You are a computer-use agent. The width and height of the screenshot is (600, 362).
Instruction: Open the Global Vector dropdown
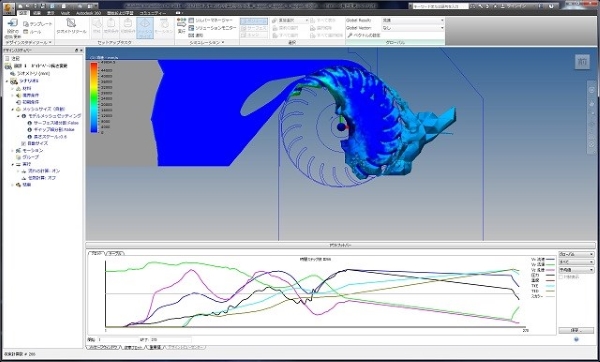(x=413, y=28)
